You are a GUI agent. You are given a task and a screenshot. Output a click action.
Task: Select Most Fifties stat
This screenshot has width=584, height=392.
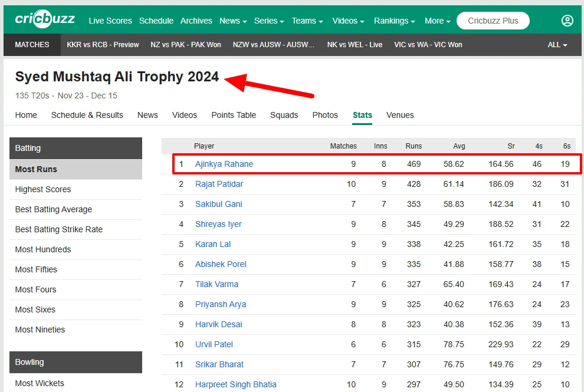pos(76,269)
